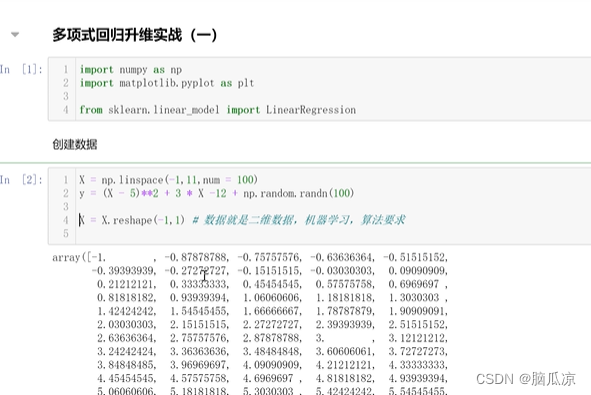Click output value 3.12121212
This screenshot has width=591, height=395.
point(418,338)
